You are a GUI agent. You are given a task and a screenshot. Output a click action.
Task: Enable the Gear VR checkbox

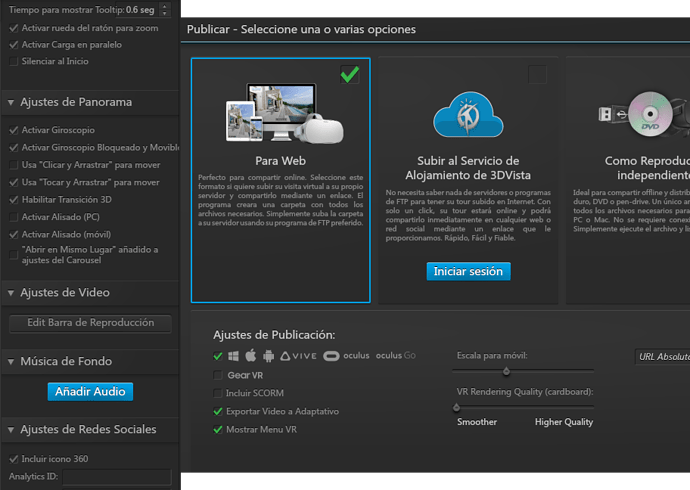(x=218, y=375)
